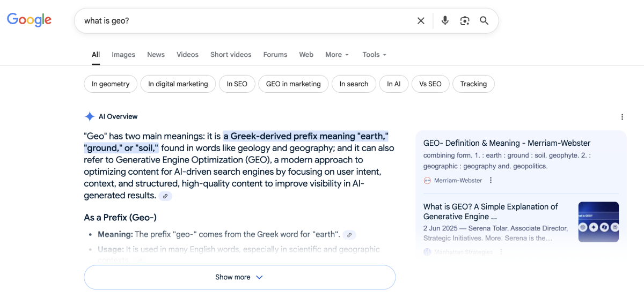The width and height of the screenshot is (644, 297).
Task: Click the "Vs SEO" chip
Action: pos(430,84)
